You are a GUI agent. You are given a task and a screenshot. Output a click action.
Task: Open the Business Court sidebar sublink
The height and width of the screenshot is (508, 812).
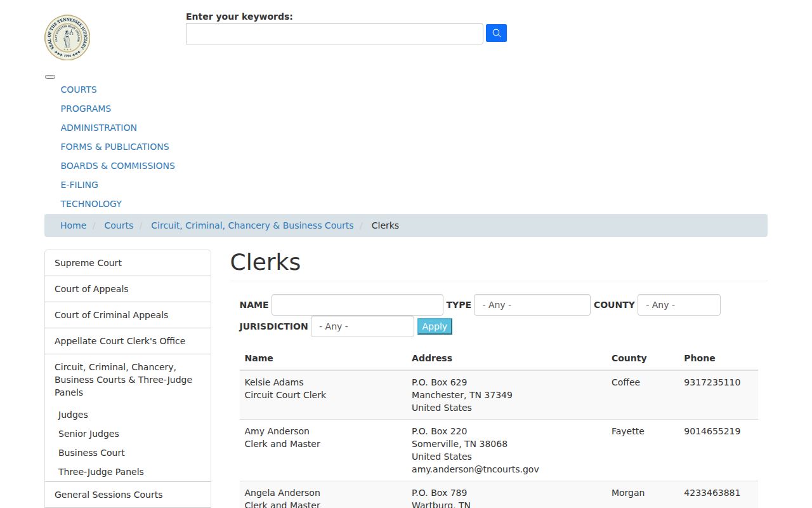[x=91, y=453]
